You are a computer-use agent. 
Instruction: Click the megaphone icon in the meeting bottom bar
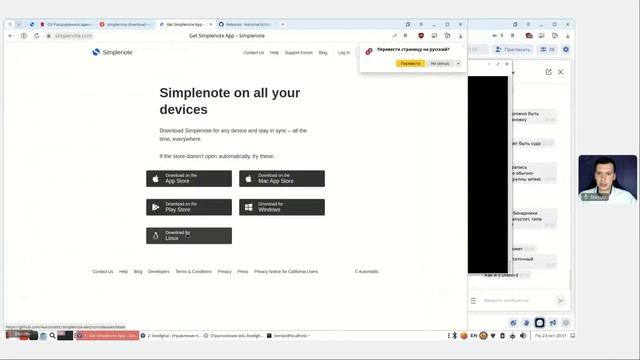pos(553,322)
